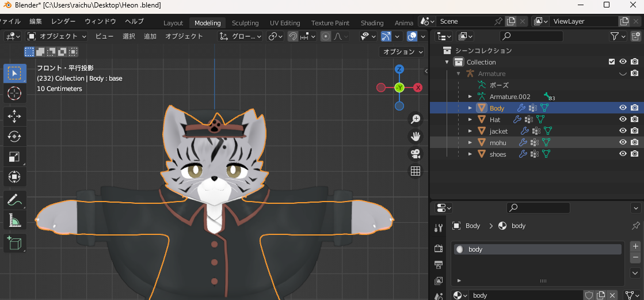
Task: Expand the Armature.002 tree row
Action: tap(470, 97)
